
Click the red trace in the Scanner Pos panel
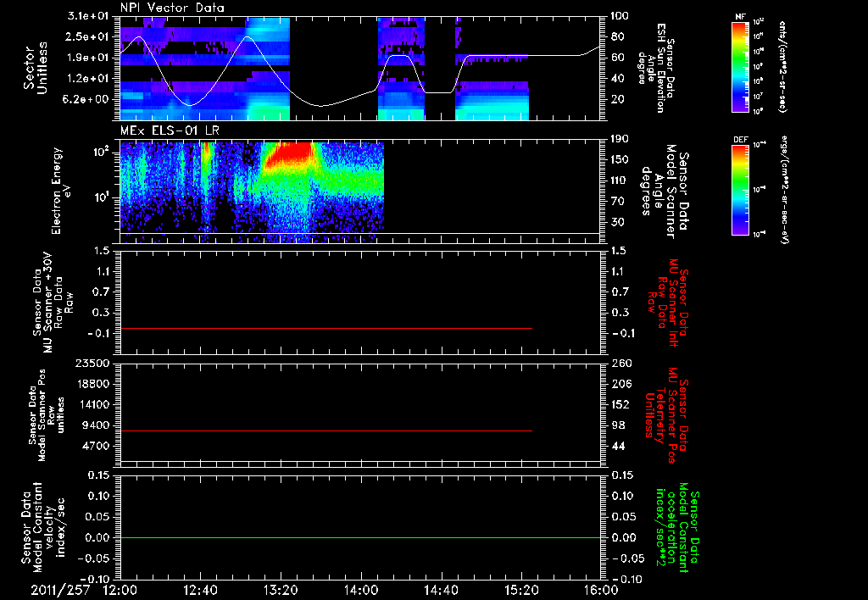tap(326, 431)
